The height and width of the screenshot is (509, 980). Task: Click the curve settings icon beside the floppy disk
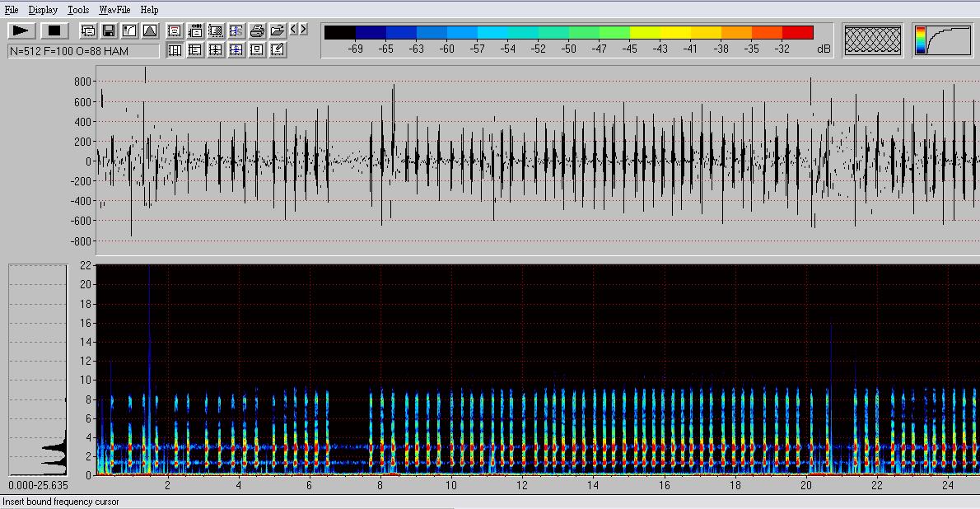tap(129, 30)
